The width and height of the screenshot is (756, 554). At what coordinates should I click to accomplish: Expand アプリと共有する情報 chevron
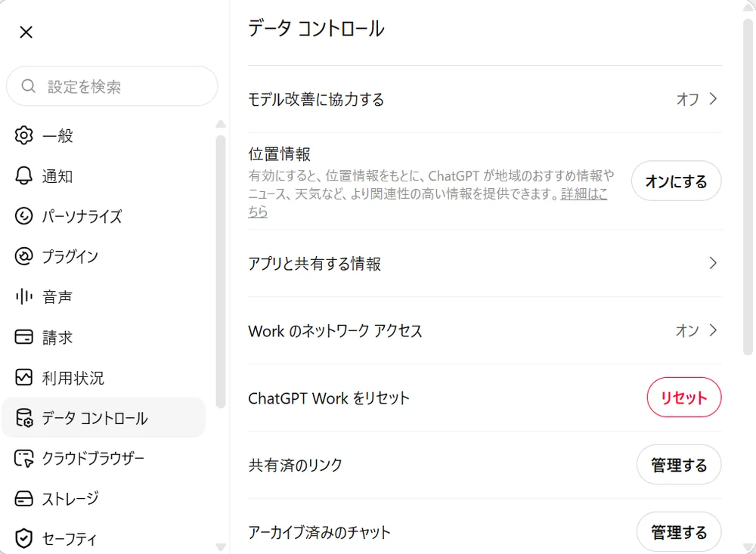pyautogui.click(x=713, y=263)
